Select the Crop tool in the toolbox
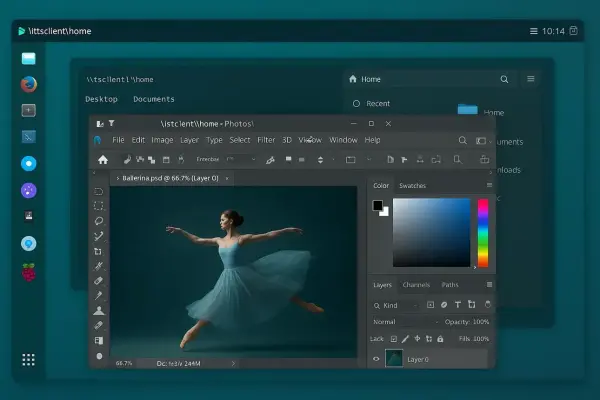This screenshot has width=600, height=400. tap(98, 251)
